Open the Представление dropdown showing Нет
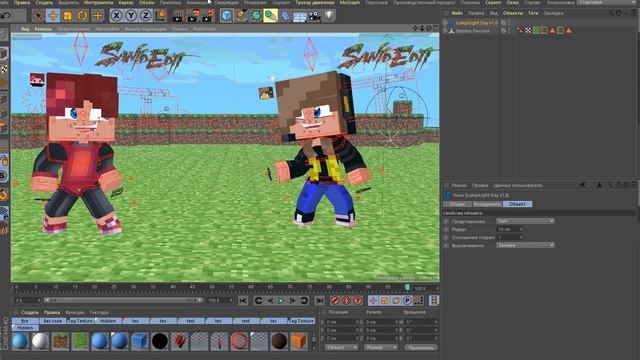The image size is (640, 360). point(525,221)
